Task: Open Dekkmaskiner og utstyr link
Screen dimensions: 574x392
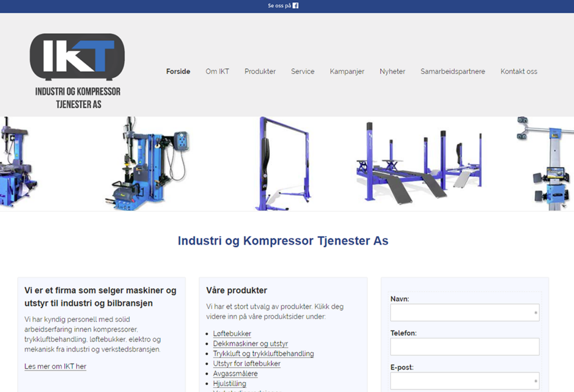Action: tap(251, 344)
